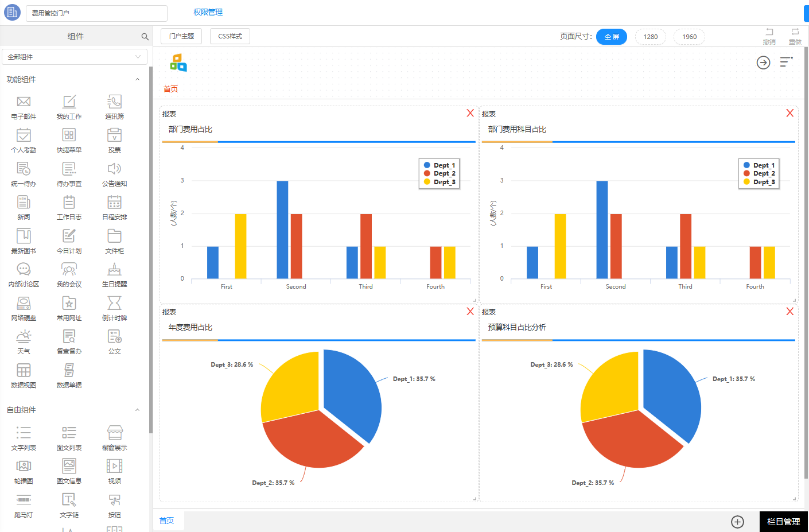Viewport: 809px width, 532px height.
Task: Add a page with the plus icon
Action: (x=738, y=522)
